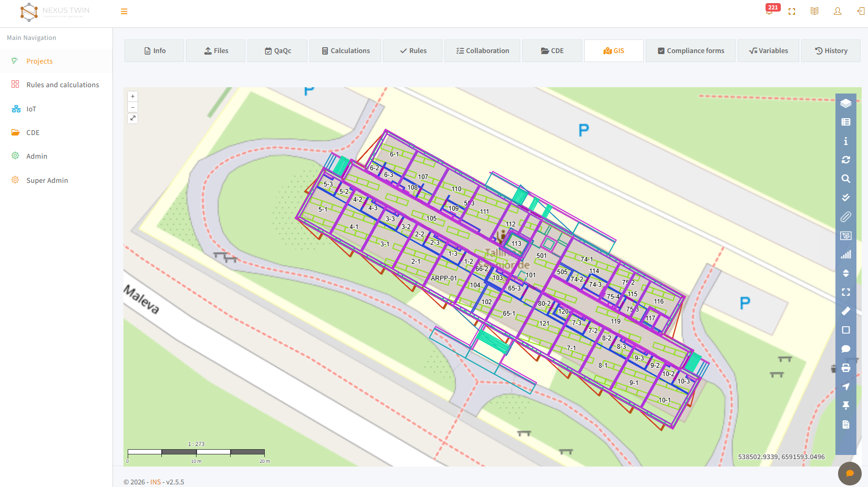Select the ruler measure tool
Image resolution: width=868 pixels, height=487 pixels.
[845, 311]
